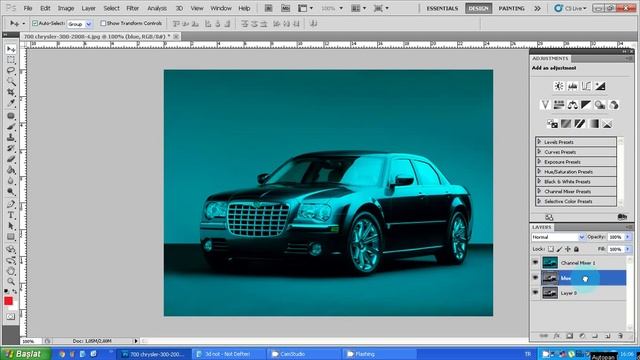Select the Path Selection tool
Image resolution: width=640 pixels, height=360 pixels.
[11, 226]
